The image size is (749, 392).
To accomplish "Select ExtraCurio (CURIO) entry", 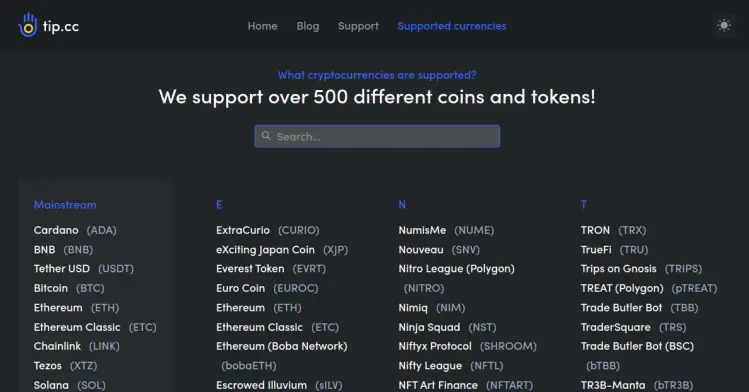I will [x=268, y=230].
